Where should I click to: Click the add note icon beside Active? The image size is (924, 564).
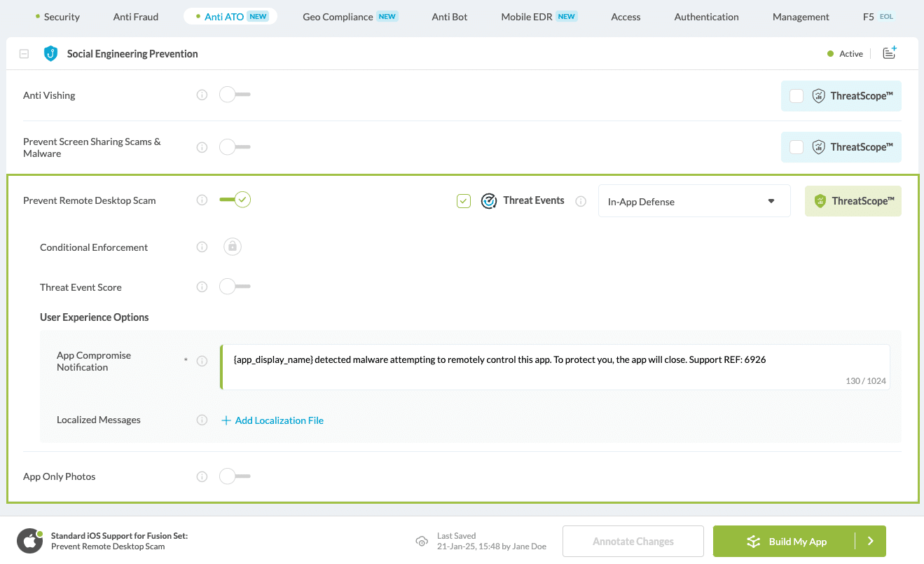click(890, 53)
